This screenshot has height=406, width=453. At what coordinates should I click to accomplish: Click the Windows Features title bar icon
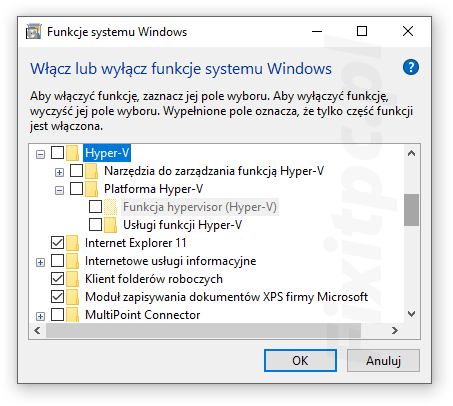[34, 32]
